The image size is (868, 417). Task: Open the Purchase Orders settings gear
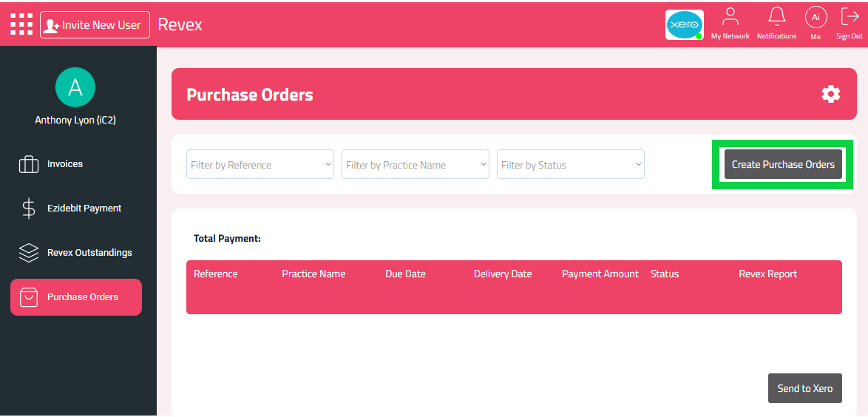click(x=830, y=94)
